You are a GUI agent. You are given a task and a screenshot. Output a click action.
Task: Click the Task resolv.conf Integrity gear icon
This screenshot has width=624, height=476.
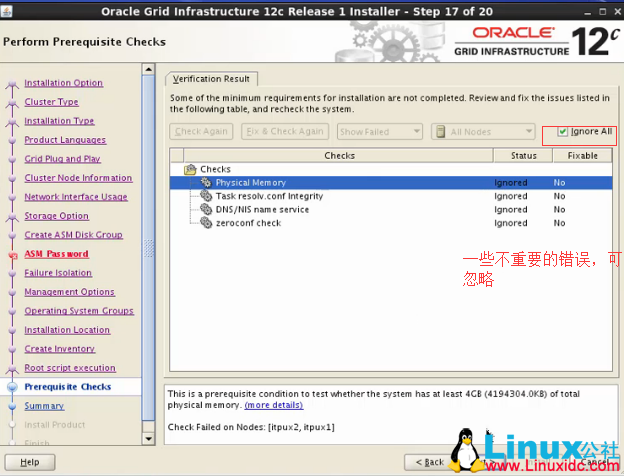pos(206,196)
